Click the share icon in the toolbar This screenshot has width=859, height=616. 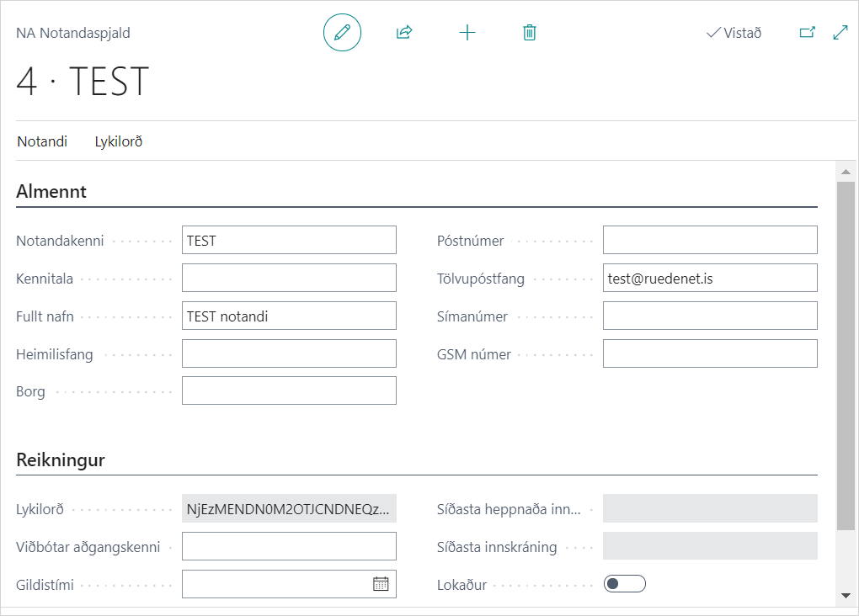404,33
